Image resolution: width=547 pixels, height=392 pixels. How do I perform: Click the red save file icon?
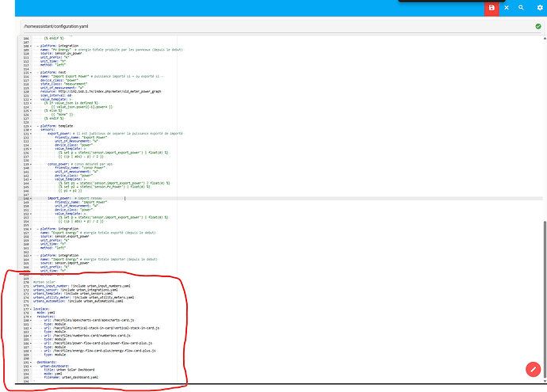pos(492,7)
